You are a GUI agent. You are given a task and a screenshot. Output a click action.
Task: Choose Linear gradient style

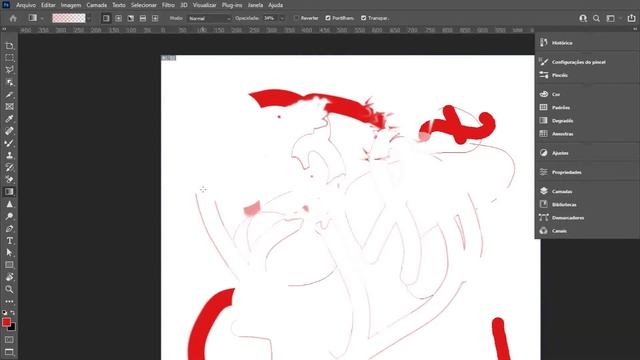click(x=106, y=18)
